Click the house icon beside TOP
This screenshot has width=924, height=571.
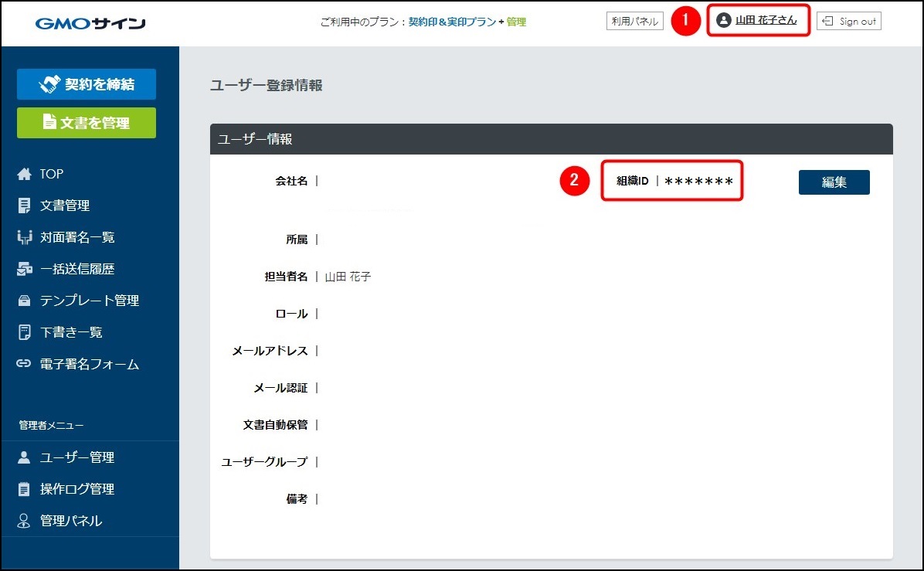[24, 175]
